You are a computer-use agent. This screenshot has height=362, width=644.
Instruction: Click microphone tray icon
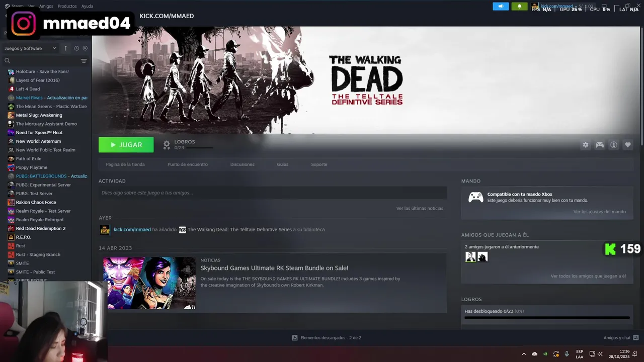pyautogui.click(x=567, y=354)
